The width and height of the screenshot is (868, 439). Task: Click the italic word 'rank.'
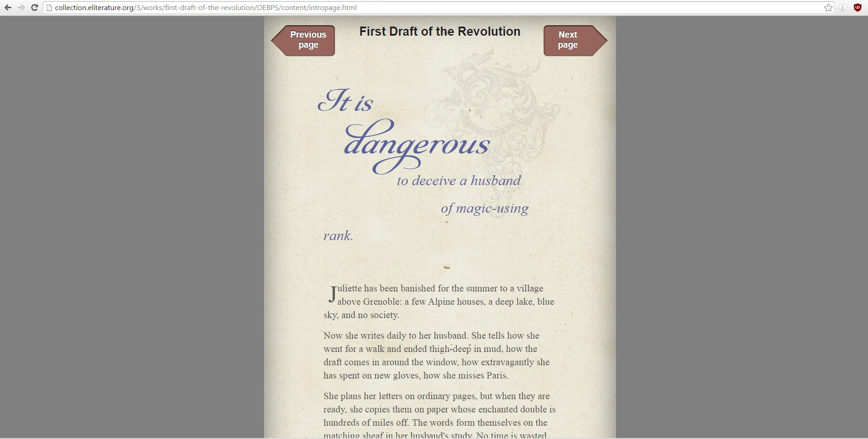point(338,236)
